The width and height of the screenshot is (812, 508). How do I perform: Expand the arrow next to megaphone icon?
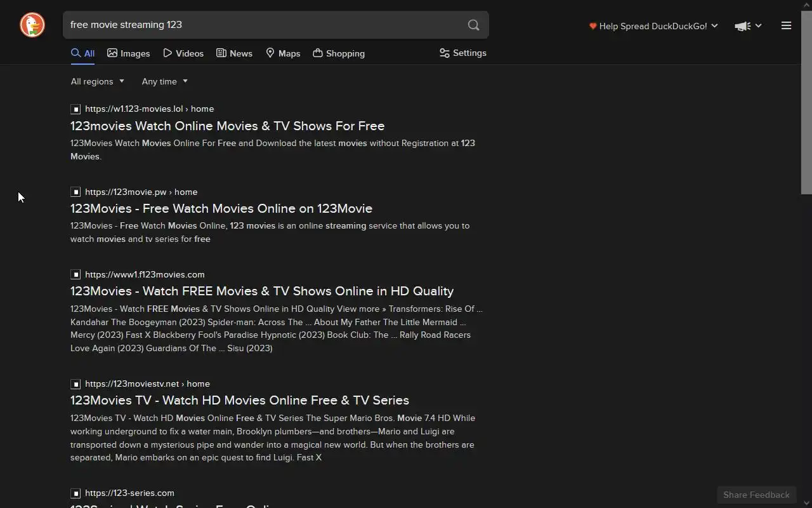[758, 26]
